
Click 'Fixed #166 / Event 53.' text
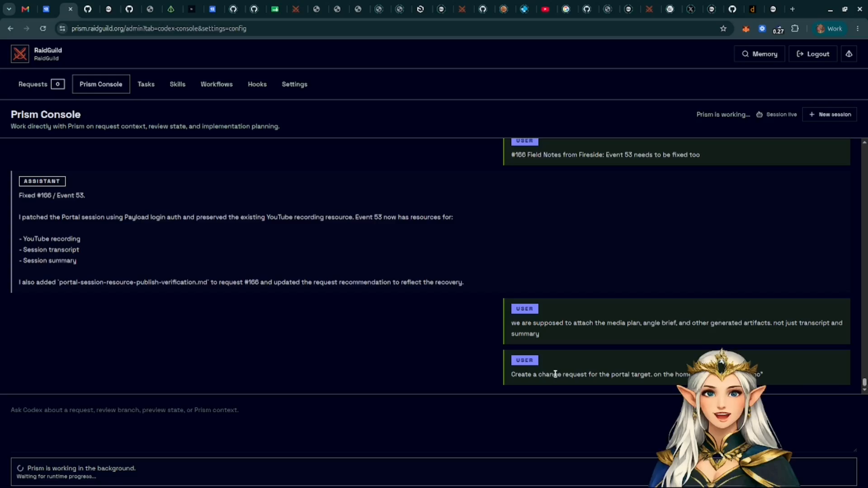pyautogui.click(x=52, y=195)
